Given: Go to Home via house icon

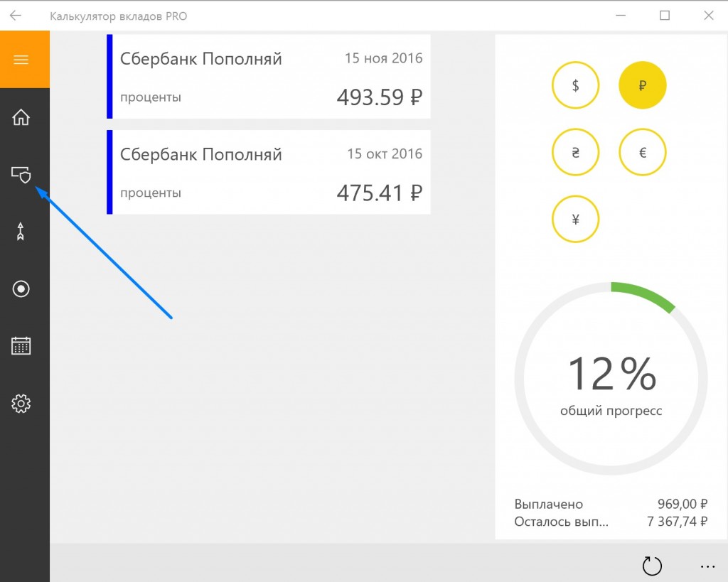Looking at the screenshot, I should click(21, 117).
